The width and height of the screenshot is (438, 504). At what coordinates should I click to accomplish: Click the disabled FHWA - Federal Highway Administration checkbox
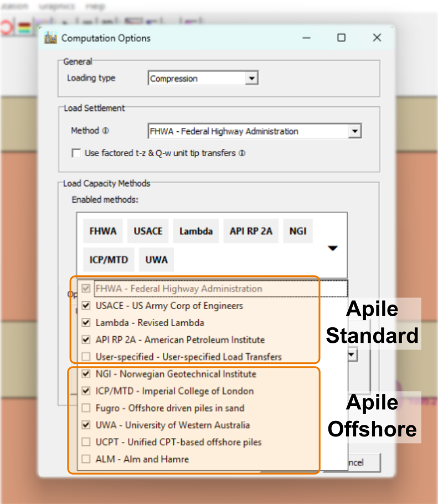tap(86, 289)
